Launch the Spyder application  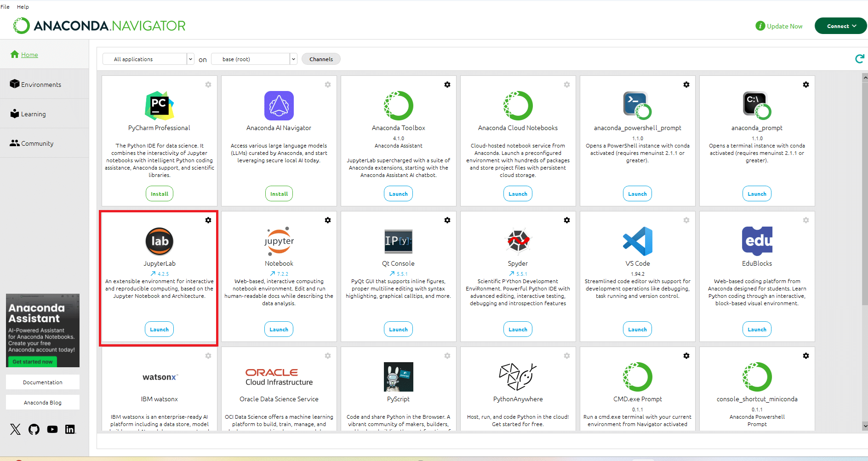coord(518,330)
